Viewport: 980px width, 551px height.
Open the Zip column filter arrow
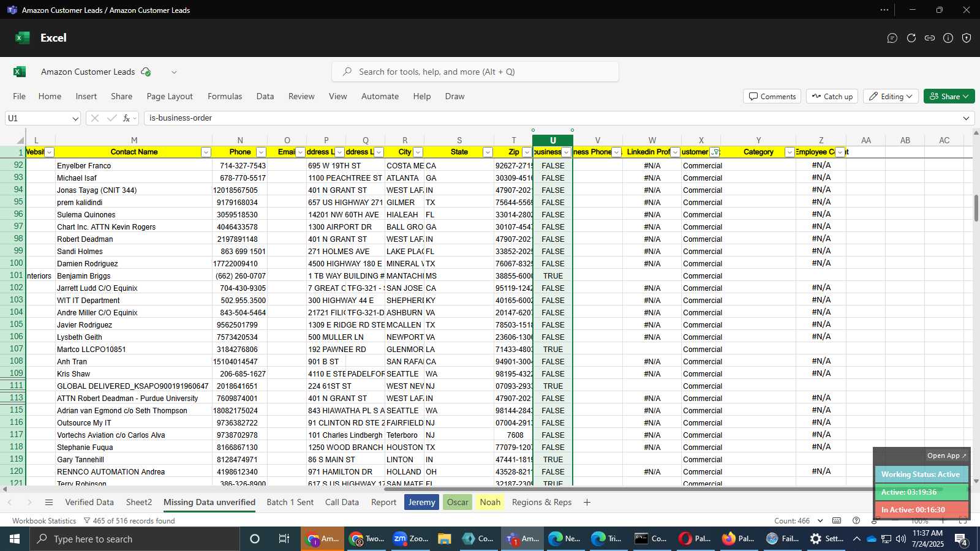tap(527, 152)
